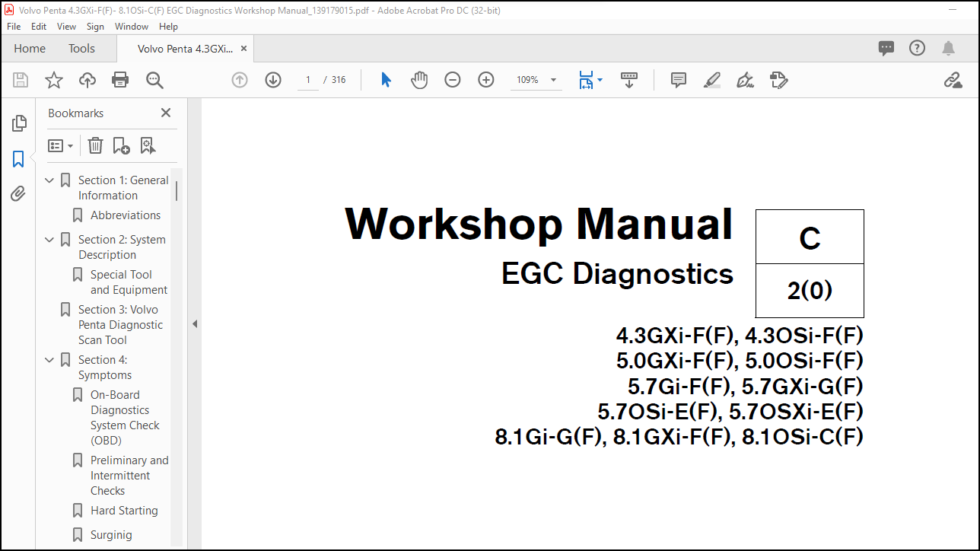Delete the selected bookmark with trash icon

point(95,145)
